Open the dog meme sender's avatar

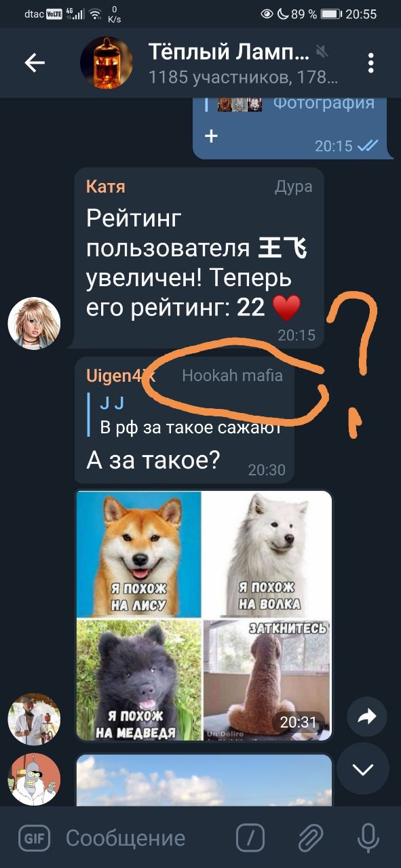click(x=34, y=719)
